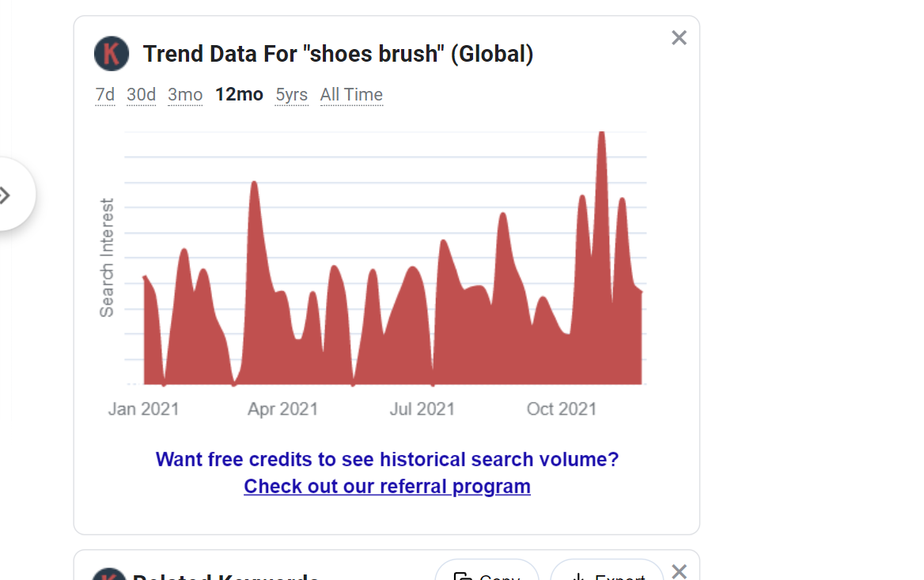Click the copy icon in the Copy button
The image size is (924, 580).
coord(463,576)
